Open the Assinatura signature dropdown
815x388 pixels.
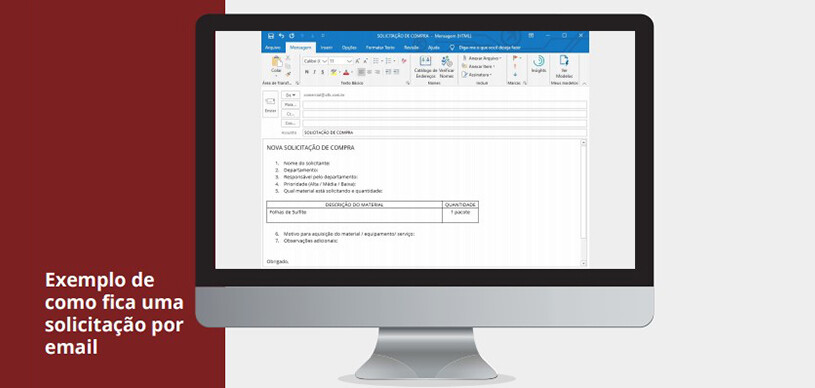tap(477, 75)
